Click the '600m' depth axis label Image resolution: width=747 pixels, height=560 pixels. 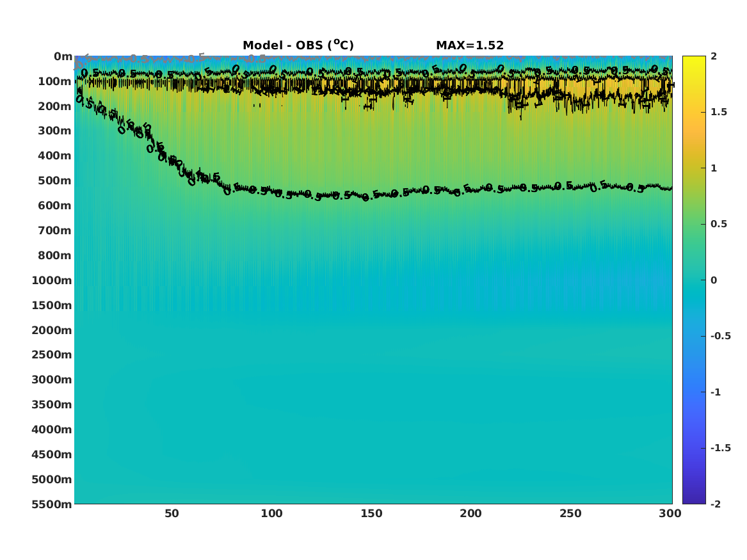[x=55, y=205]
